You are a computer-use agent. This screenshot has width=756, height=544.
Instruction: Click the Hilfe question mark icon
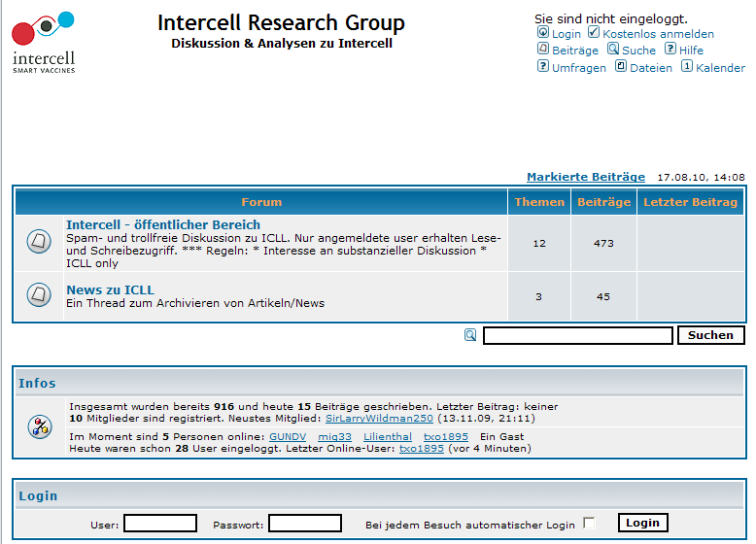(670, 50)
